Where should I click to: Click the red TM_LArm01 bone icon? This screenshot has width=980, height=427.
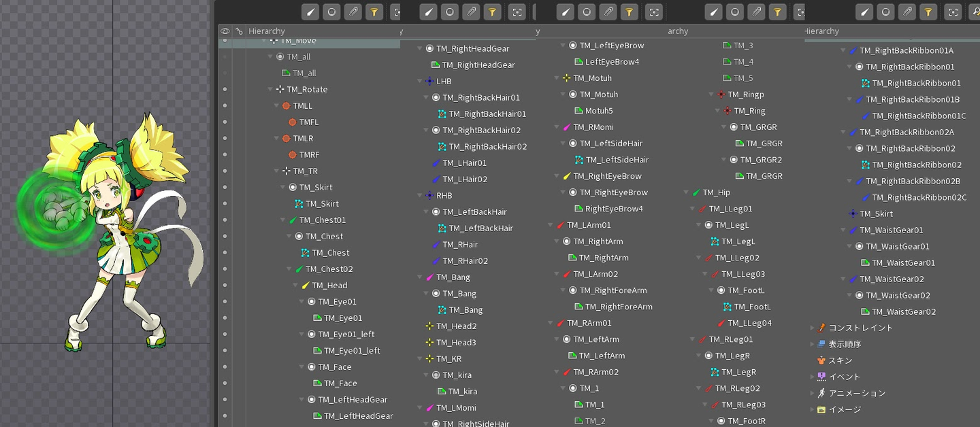click(x=560, y=225)
